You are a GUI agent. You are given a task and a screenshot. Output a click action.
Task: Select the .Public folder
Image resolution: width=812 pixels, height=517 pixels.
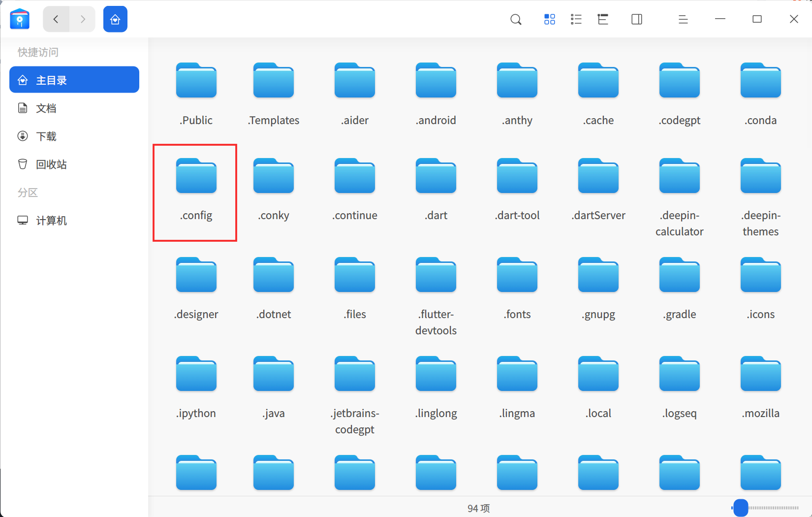click(196, 95)
